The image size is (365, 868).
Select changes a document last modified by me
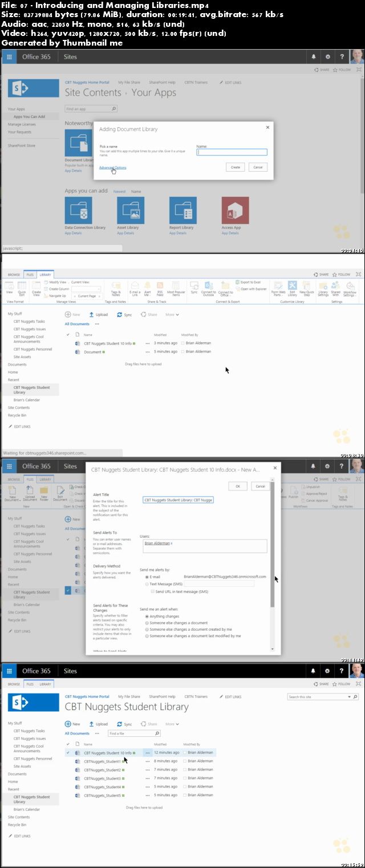(147, 635)
